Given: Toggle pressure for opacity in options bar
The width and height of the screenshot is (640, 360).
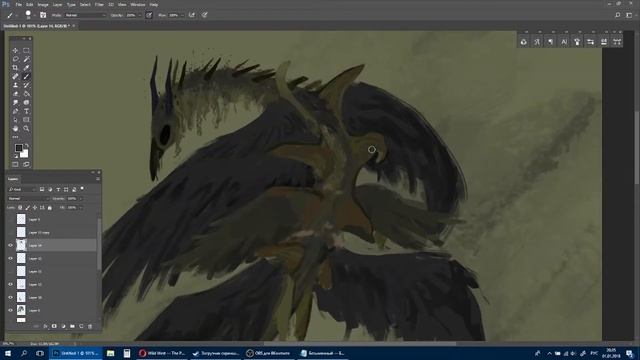Looking at the screenshot, I should point(149,15).
